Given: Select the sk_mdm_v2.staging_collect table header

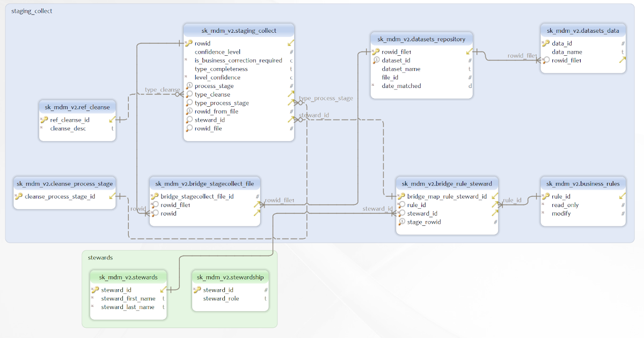Looking at the screenshot, I should (x=238, y=30).
